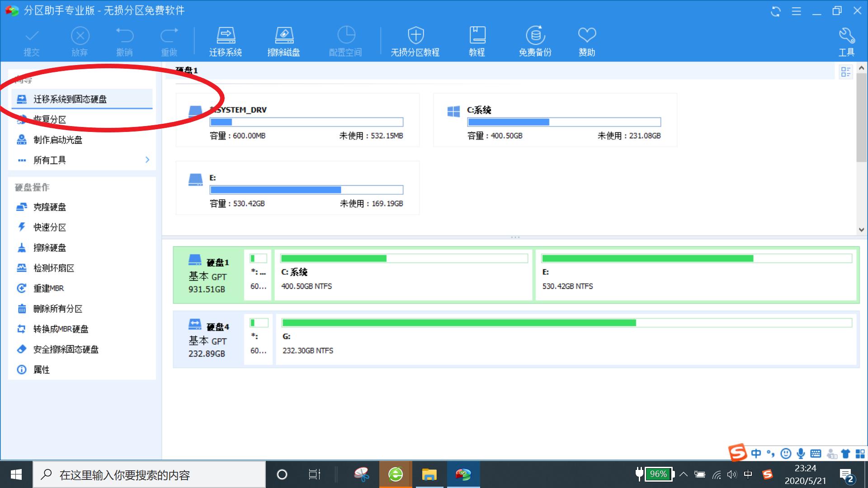
Task: Select 迁移系统到固态硬盘 wizard item
Action: (x=70, y=99)
